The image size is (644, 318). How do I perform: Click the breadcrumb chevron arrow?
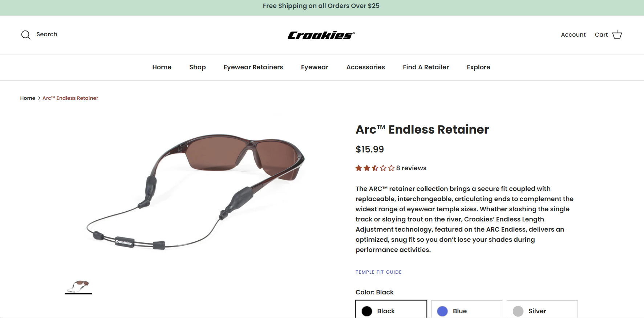(39, 98)
